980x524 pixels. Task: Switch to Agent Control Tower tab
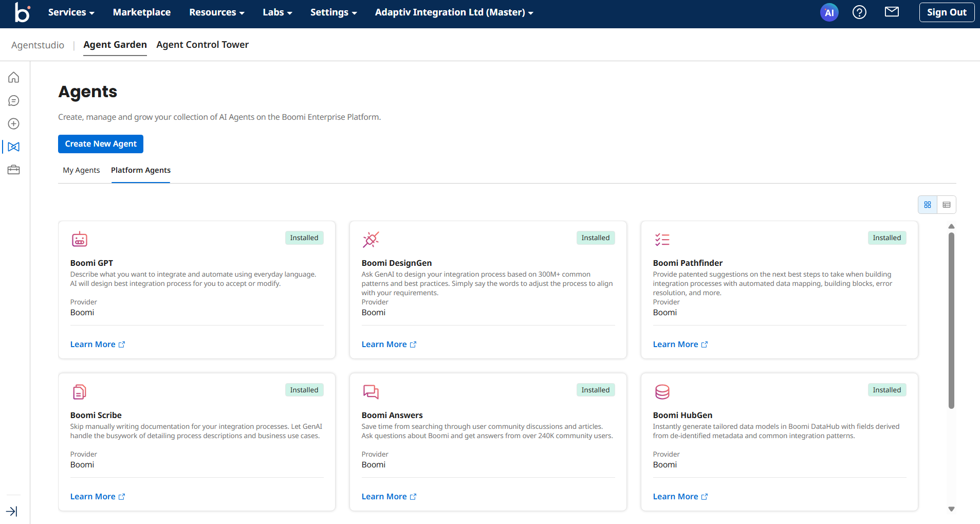[x=202, y=45]
